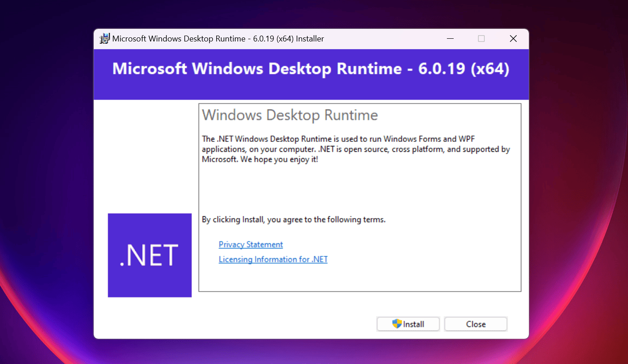This screenshot has height=364, width=628.
Task: Click the Install button
Action: pos(408,324)
